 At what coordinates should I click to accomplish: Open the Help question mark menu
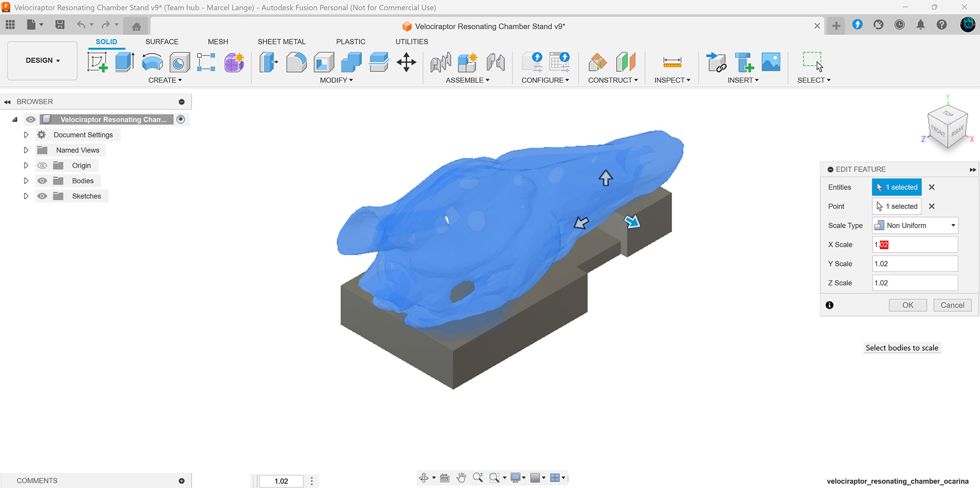point(942,25)
